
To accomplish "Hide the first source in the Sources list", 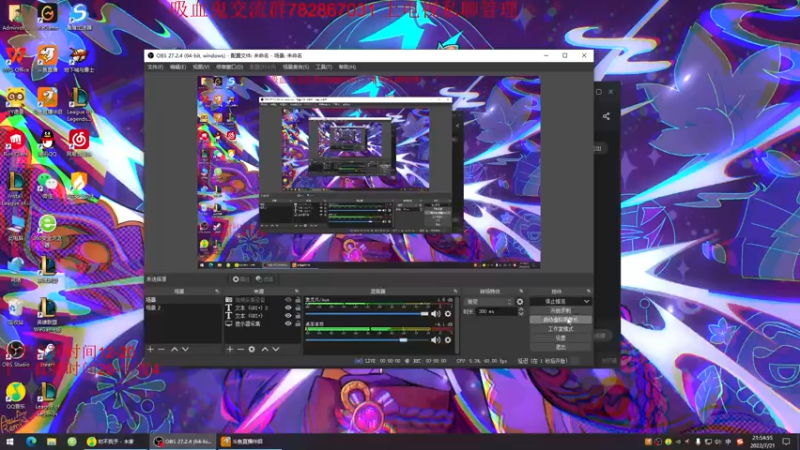I will coord(288,300).
